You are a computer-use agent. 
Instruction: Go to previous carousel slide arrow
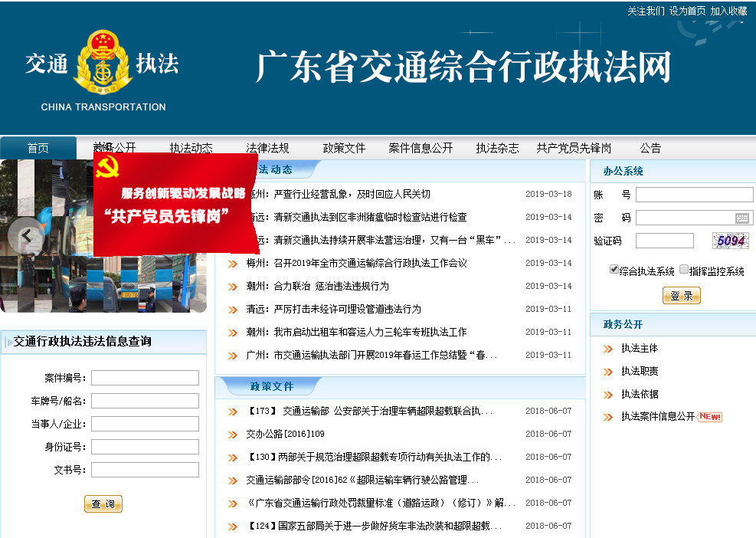pos(26,236)
